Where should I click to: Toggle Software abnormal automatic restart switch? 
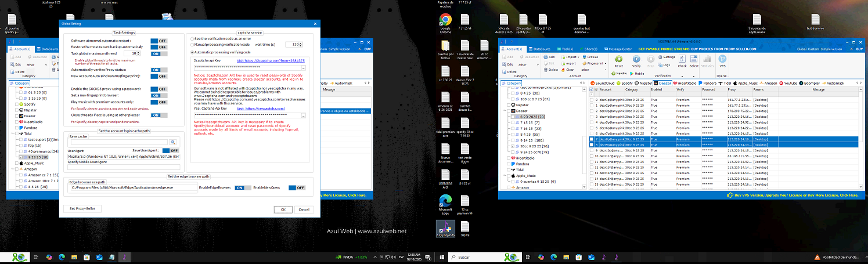click(x=159, y=41)
